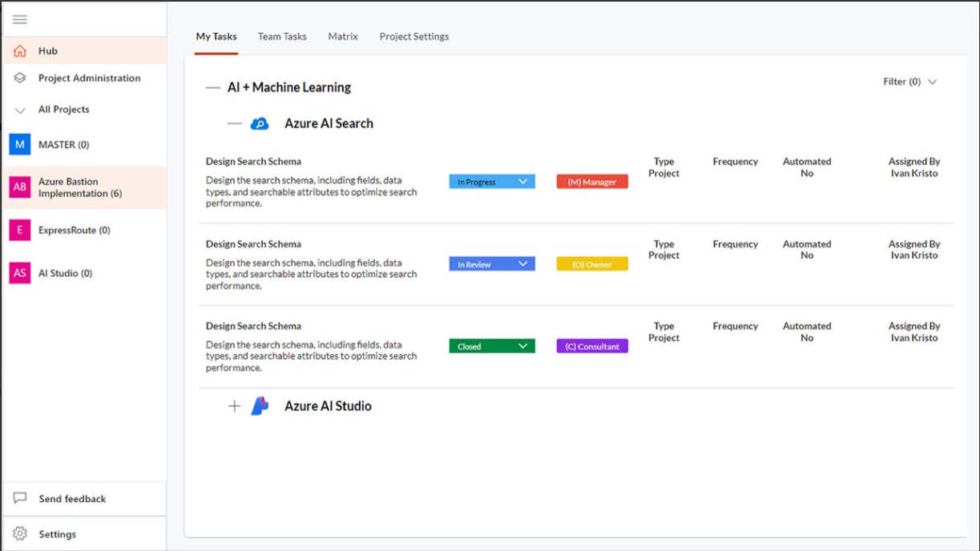Image resolution: width=980 pixels, height=551 pixels.
Task: Select the MASTER (0) project
Action: click(84, 144)
